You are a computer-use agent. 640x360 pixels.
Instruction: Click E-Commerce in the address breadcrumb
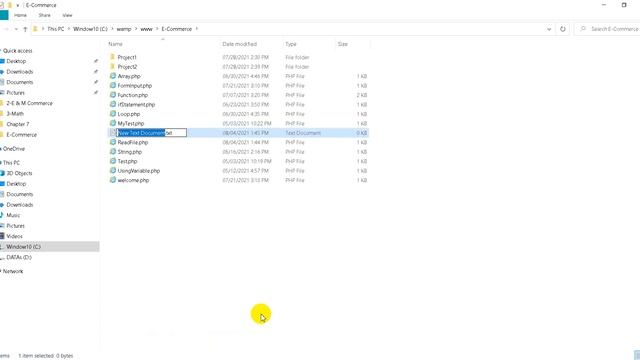(x=177, y=29)
